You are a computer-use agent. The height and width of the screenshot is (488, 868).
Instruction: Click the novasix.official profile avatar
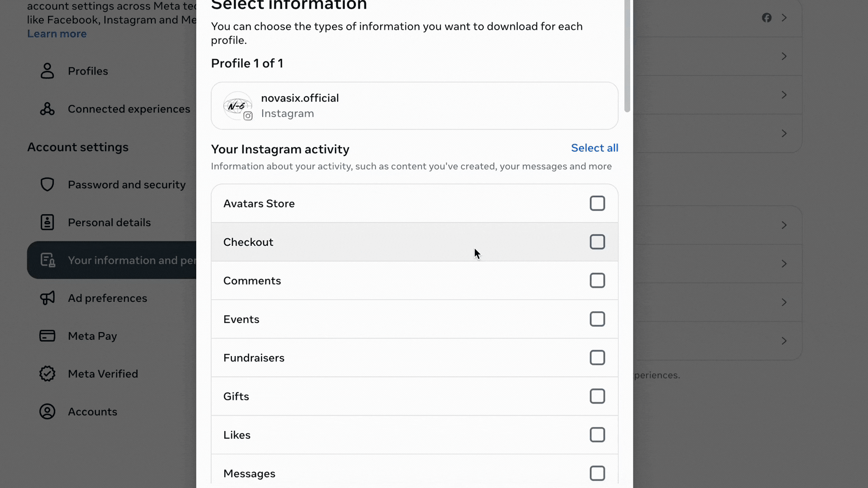tap(238, 106)
